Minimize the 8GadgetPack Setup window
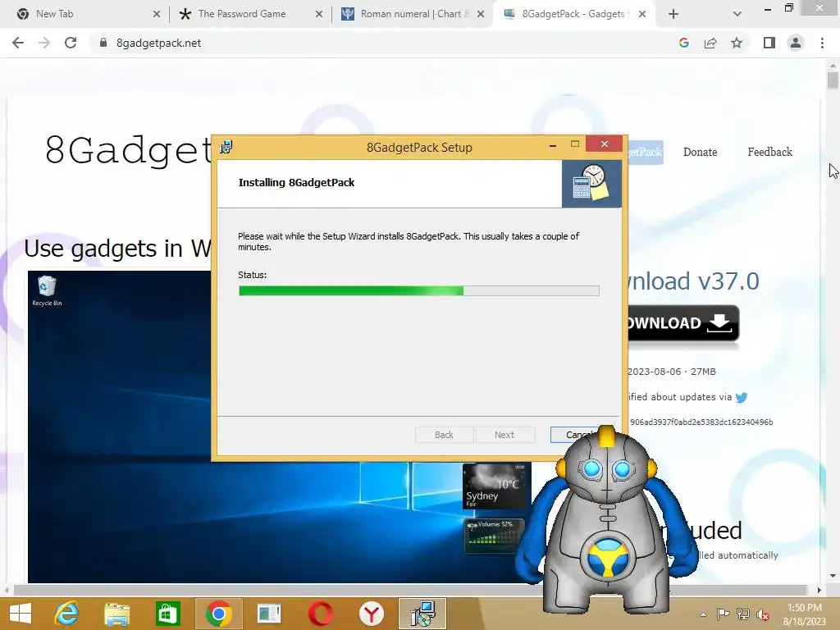The height and width of the screenshot is (630, 840). [553, 144]
